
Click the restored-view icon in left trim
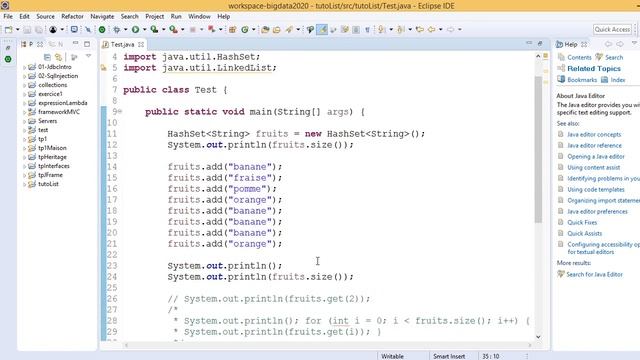coord(8,49)
